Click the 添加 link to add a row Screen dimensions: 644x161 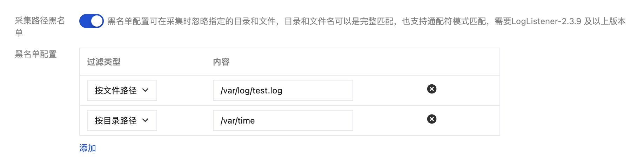click(87, 148)
